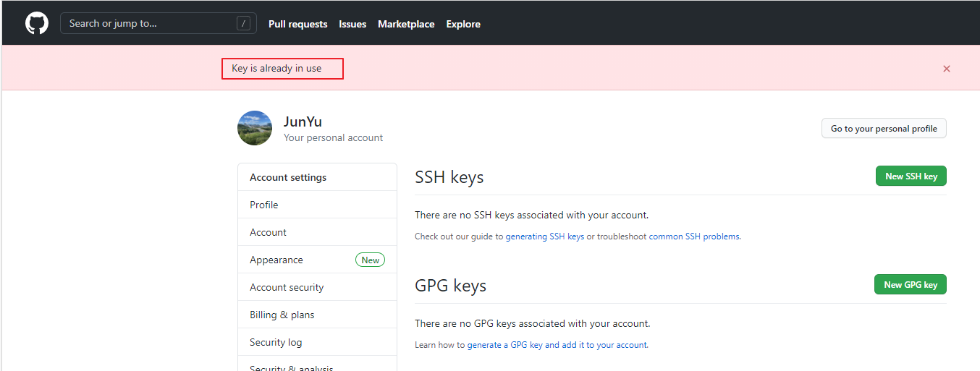Select Billing & plans in the sidebar
This screenshot has height=371, width=980.
point(282,315)
